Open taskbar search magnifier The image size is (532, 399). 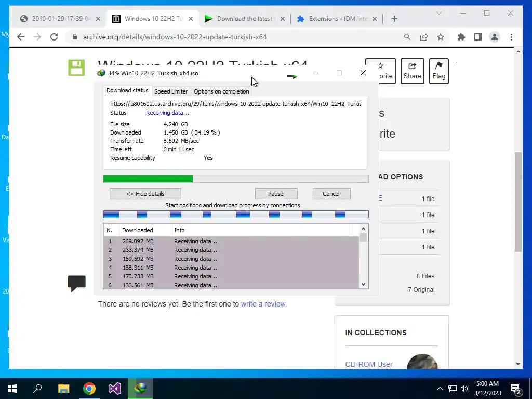pyautogui.click(x=37, y=388)
